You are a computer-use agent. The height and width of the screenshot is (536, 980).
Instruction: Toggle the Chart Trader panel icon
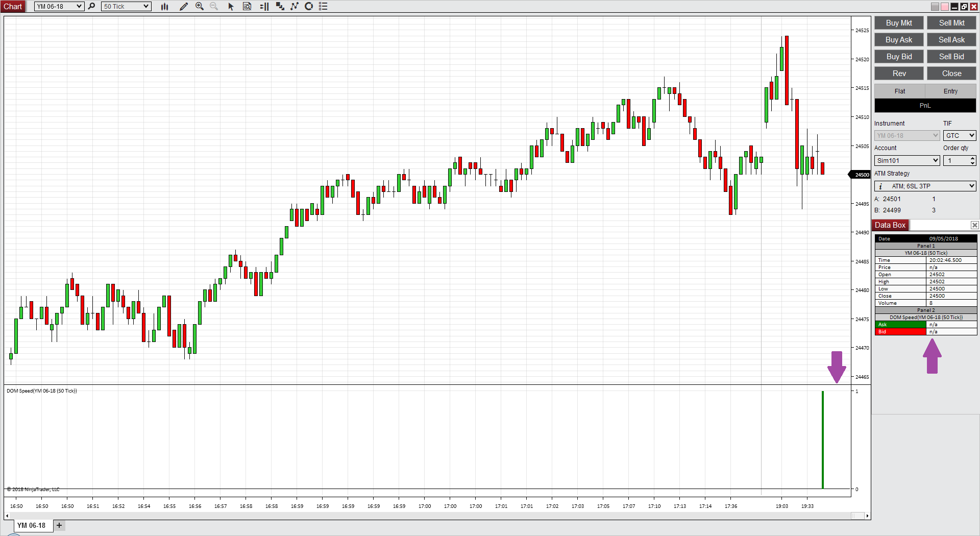coord(264,6)
